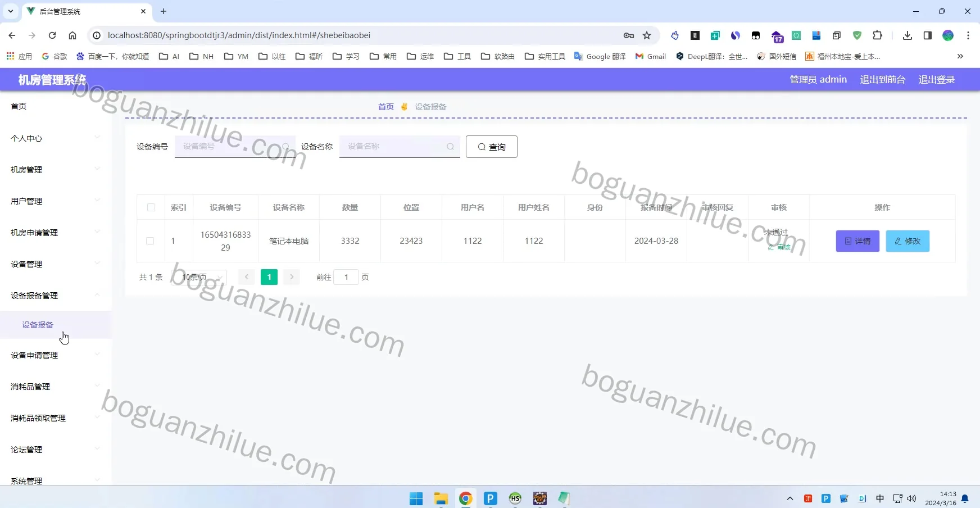Expand the 机房管理 sidebar menu
980x508 pixels.
tap(56, 170)
